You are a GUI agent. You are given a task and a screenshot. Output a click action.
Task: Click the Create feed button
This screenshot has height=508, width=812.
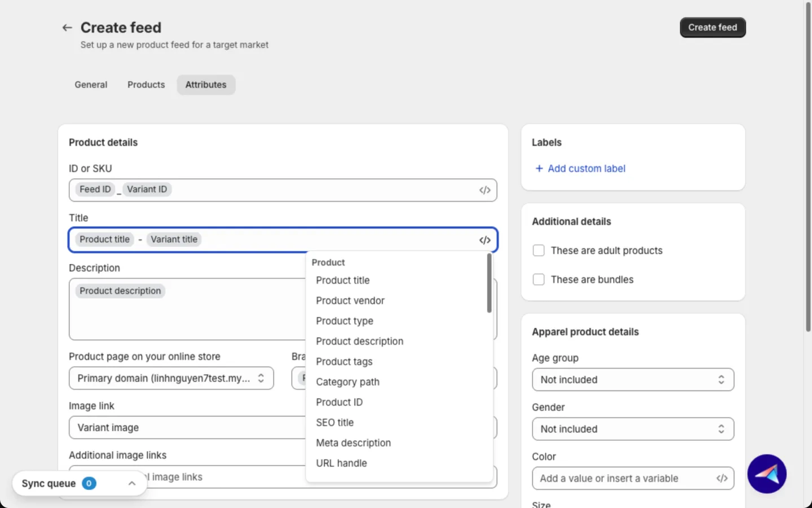pos(713,28)
